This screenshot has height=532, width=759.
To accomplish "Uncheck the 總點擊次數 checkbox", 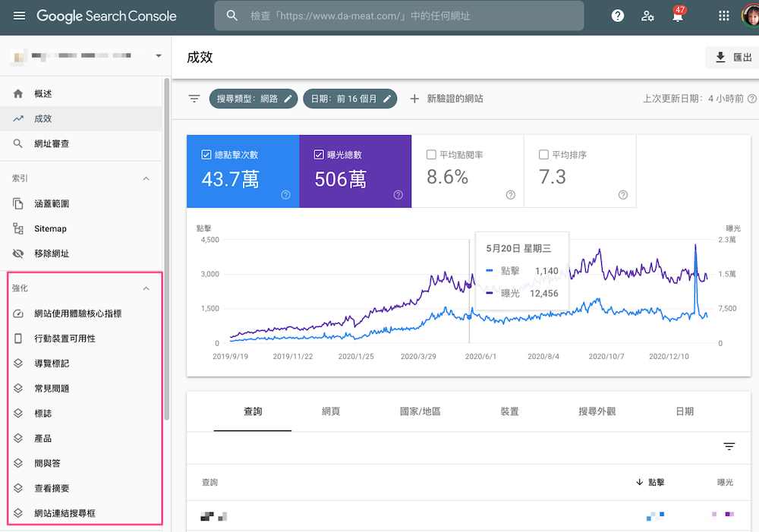I will click(x=206, y=154).
